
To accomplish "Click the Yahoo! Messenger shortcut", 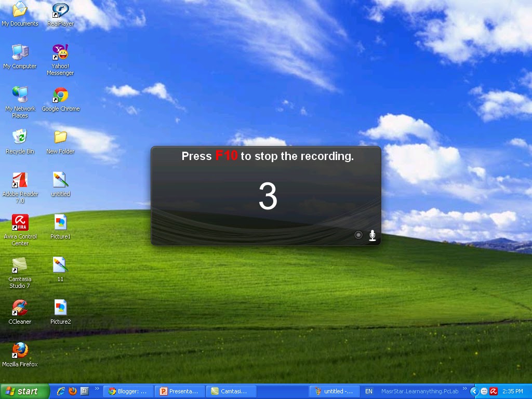I will coord(60,60).
